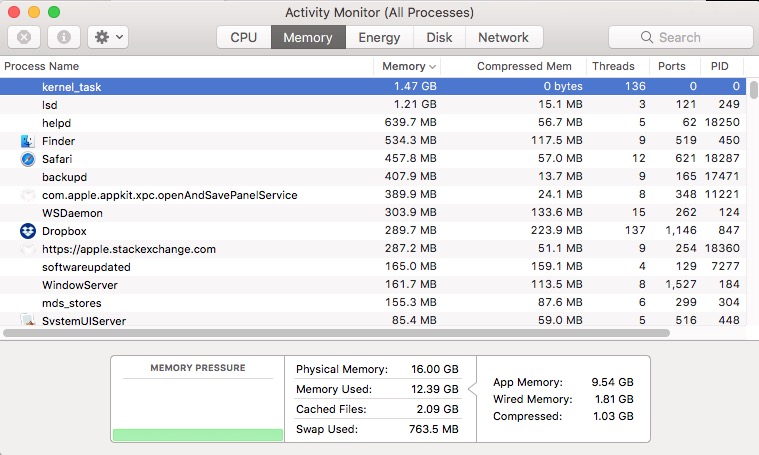Click the apple.stackexchange.com shield icon
The height and width of the screenshot is (455, 759).
[28, 249]
